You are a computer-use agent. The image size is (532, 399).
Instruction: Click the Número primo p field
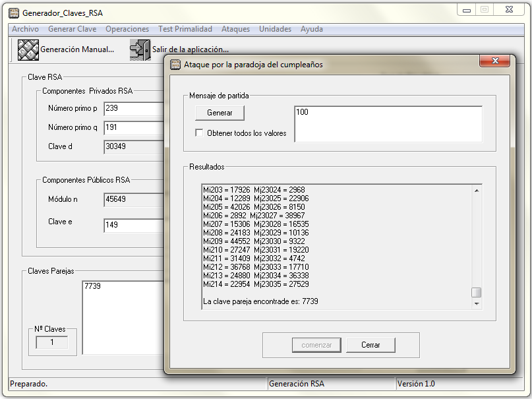[133, 109]
